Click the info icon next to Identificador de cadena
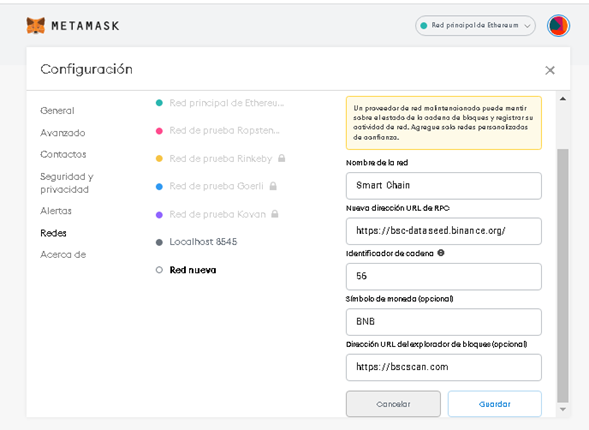This screenshot has width=589, height=430. [441, 253]
